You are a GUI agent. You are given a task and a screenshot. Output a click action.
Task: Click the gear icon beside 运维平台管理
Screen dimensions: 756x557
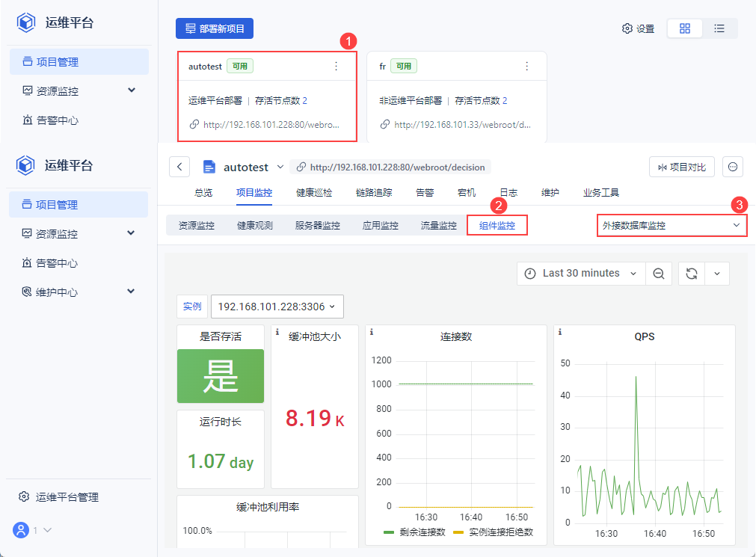[24, 496]
